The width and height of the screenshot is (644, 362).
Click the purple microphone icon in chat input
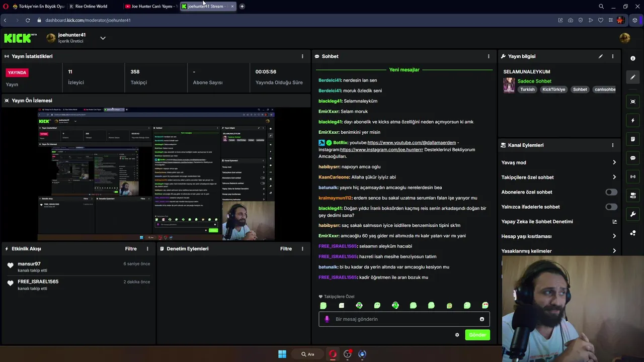(x=327, y=319)
